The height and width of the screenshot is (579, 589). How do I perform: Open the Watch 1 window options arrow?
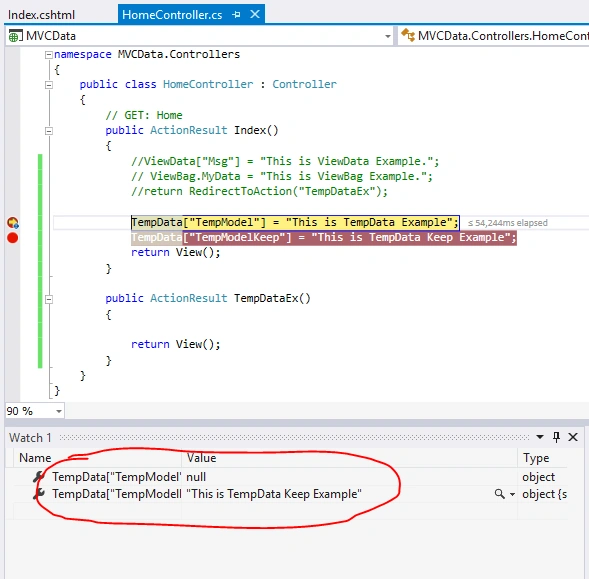540,437
